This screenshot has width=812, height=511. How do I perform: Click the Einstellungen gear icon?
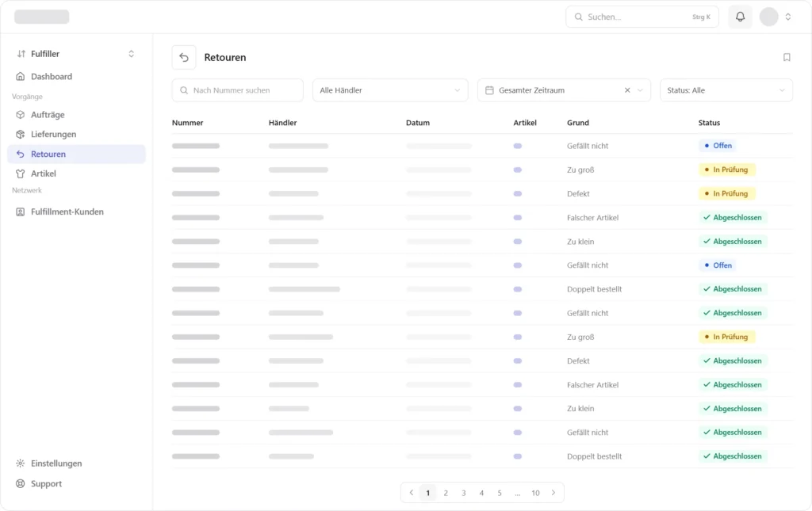(20, 463)
